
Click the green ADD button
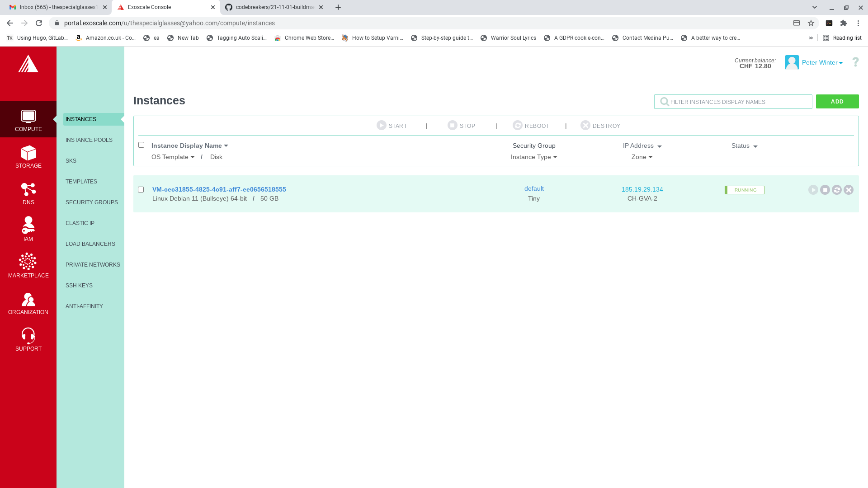coord(837,102)
